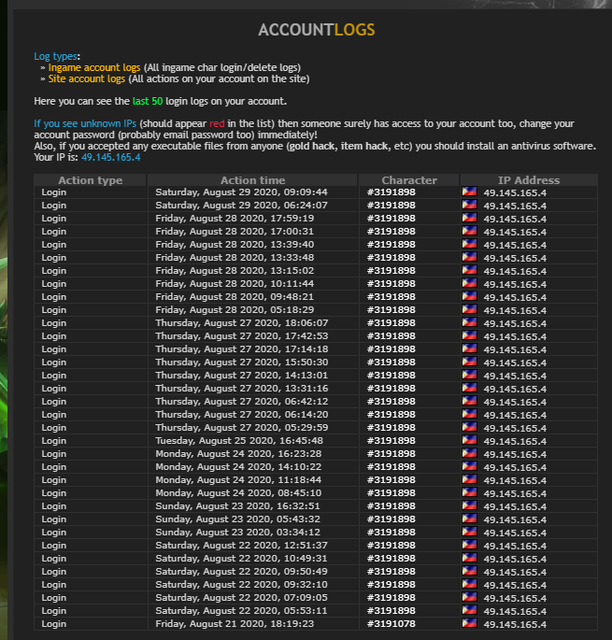Click the Log types label
The width and height of the screenshot is (612, 640).
(x=56, y=56)
